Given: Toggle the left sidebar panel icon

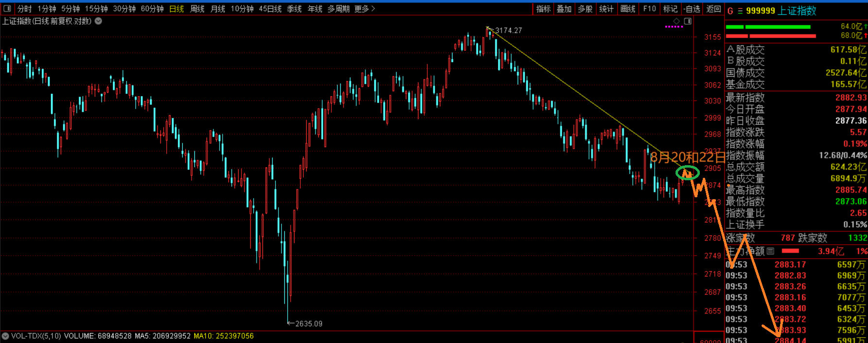Looking at the screenshot, I should click(x=7, y=9).
